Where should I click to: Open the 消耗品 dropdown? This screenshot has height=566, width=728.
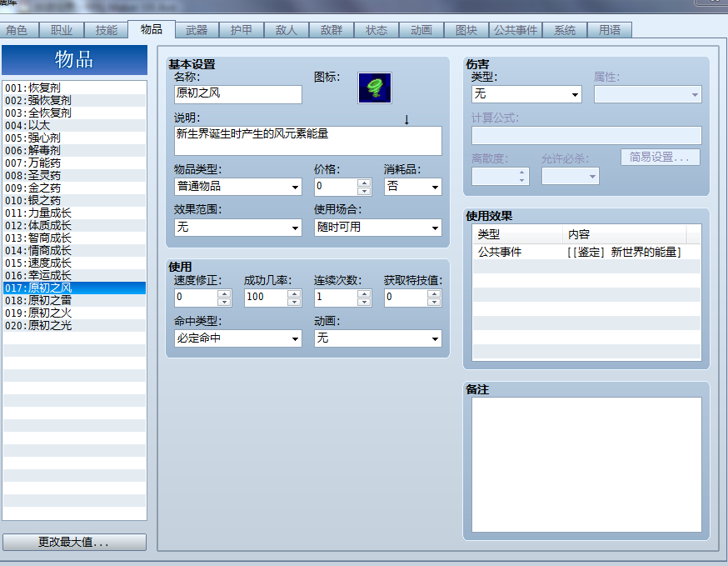click(x=413, y=187)
